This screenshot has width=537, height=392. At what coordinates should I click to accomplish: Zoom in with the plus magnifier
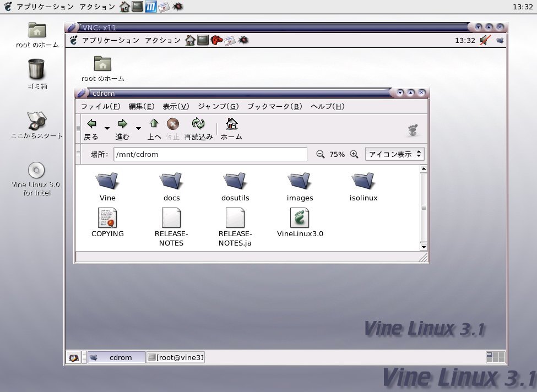pos(354,154)
